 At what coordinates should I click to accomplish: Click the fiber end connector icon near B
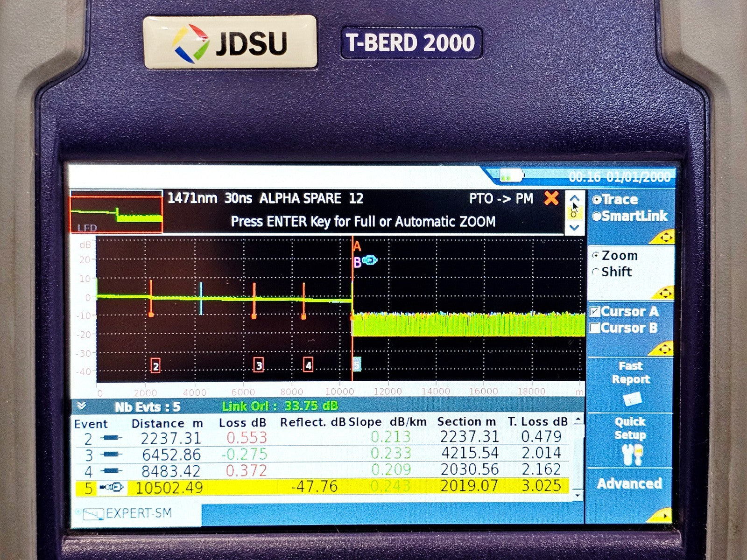[x=369, y=260]
